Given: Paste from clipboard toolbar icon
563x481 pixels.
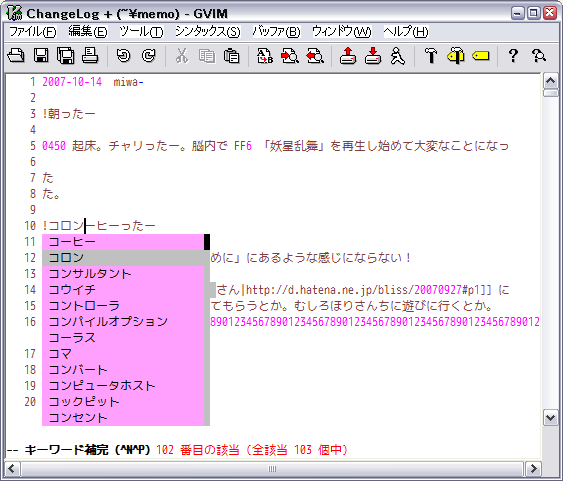Looking at the screenshot, I should [232, 56].
